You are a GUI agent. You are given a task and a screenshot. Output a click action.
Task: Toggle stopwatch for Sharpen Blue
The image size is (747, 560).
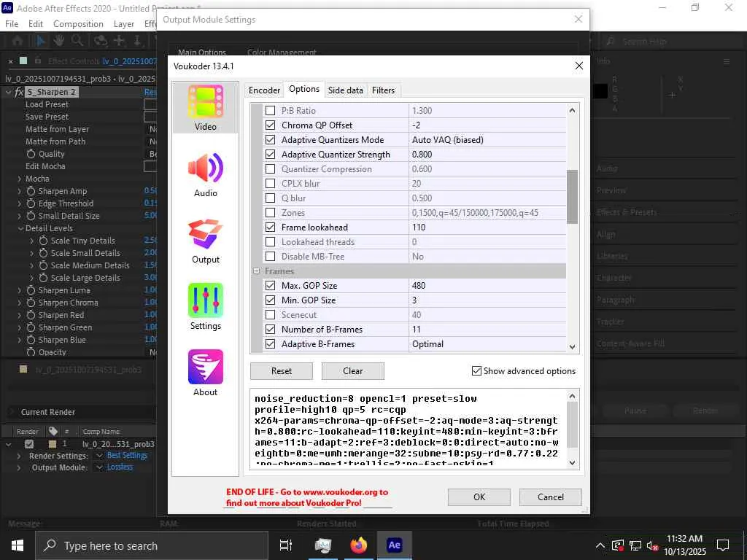click(x=31, y=340)
